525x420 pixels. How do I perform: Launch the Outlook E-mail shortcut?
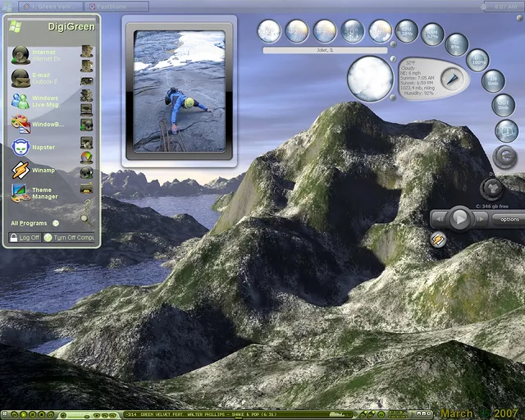coord(37,78)
